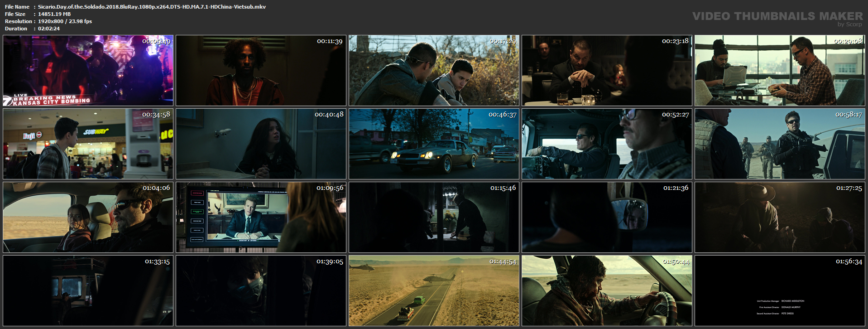This screenshot has width=868, height=329.
Task: Select the thumbnail at timestamp 00:11:39
Action: click(261, 71)
